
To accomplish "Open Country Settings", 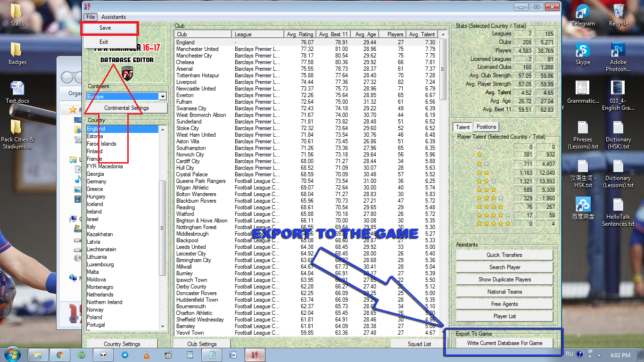I will pos(122,344).
